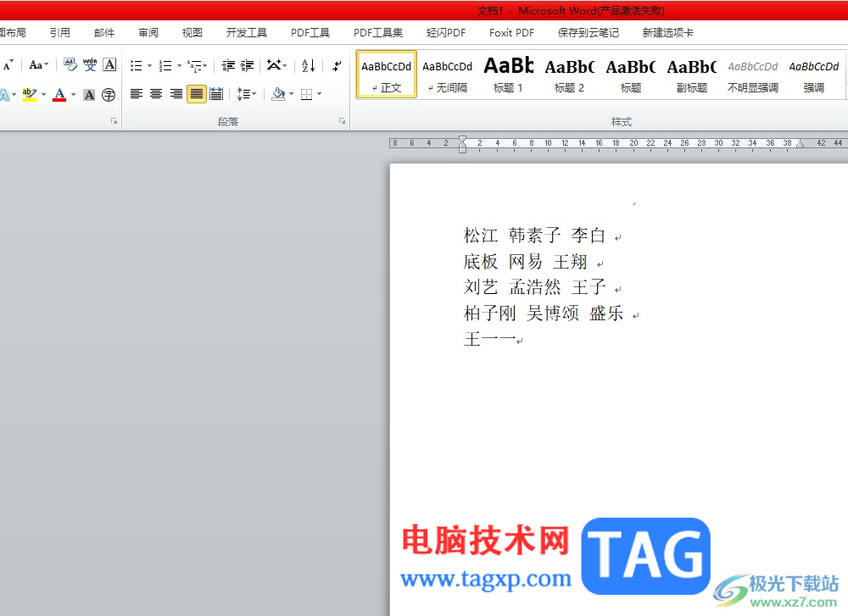Open the 邮件 ribbon tab
848x616 pixels.
click(x=103, y=32)
